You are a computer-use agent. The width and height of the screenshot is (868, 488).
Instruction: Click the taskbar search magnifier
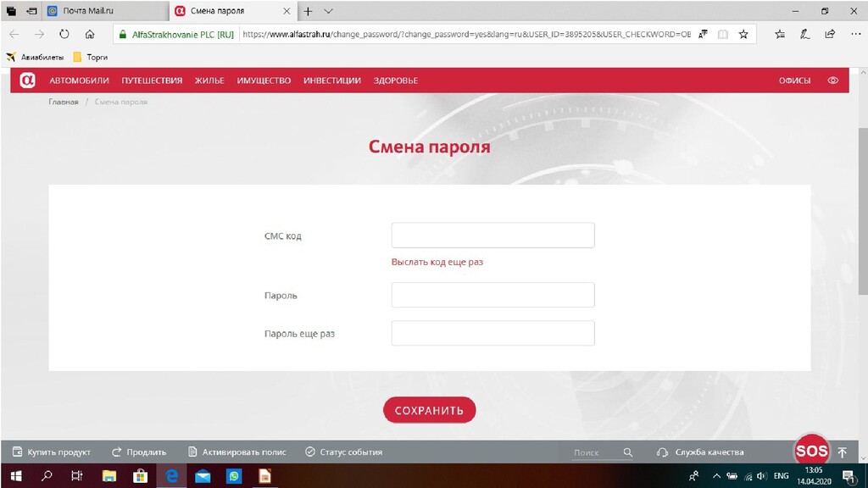tap(47, 476)
